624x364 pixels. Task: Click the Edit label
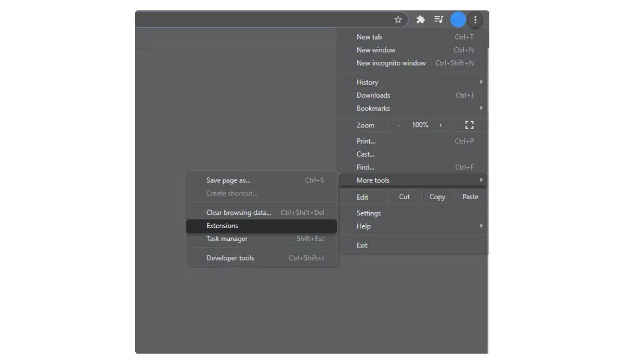pos(362,197)
